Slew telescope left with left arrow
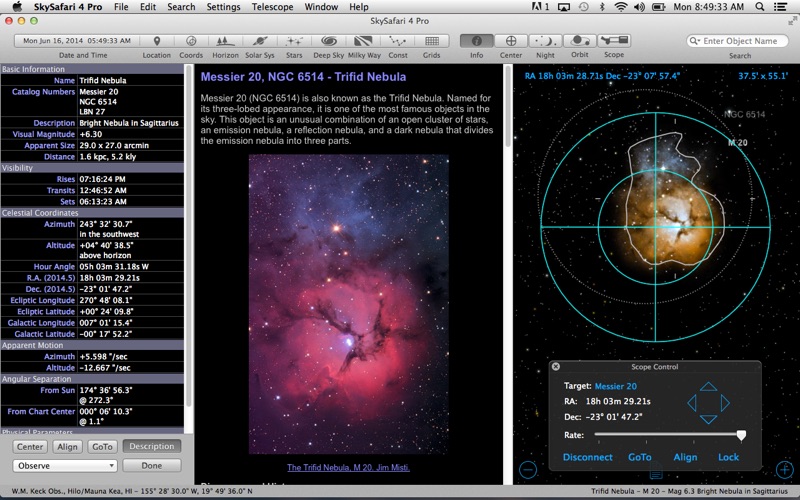The height and width of the screenshot is (500, 800). (692, 403)
